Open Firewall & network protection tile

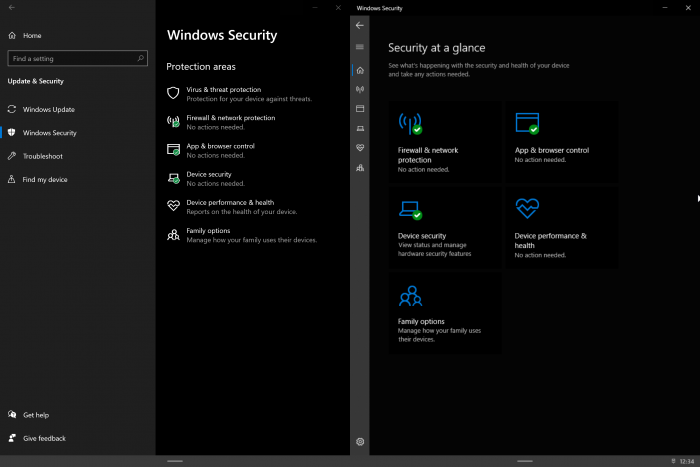445,141
